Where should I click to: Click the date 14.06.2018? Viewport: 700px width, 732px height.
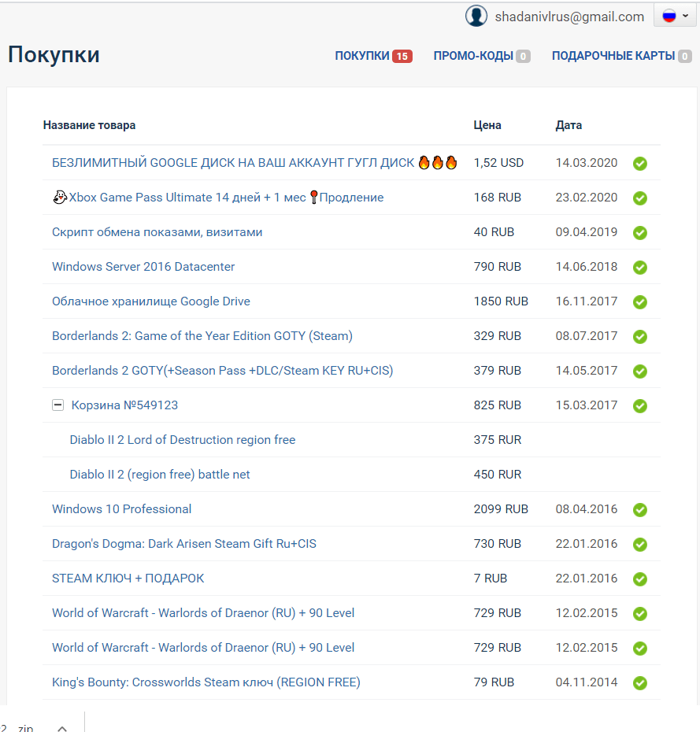(587, 267)
